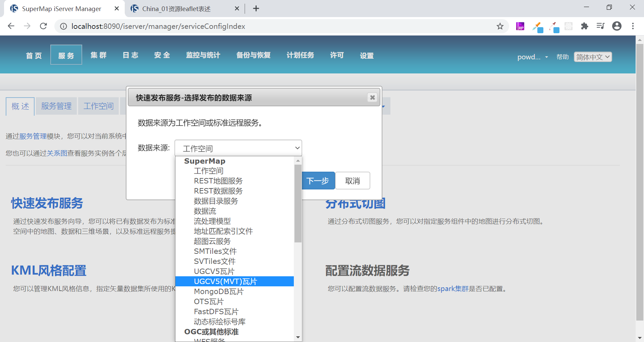Image resolution: width=644 pixels, height=342 pixels.
Task: Open the browser profile account icon
Action: [x=616, y=26]
